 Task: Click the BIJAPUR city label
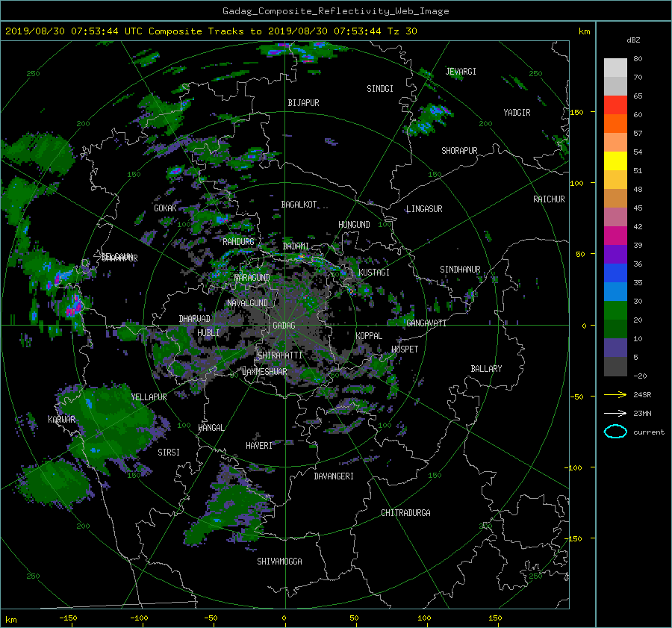(x=303, y=103)
